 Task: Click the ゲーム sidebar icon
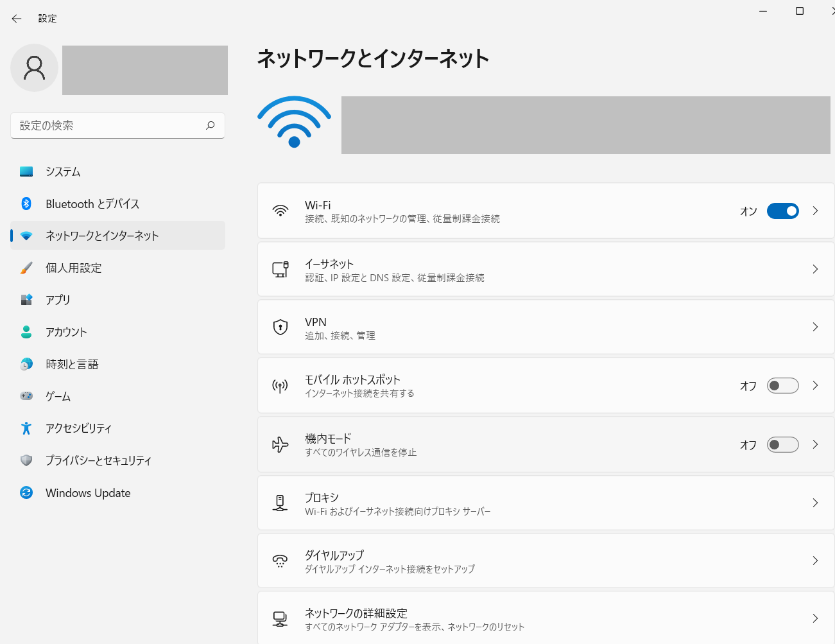[26, 396]
